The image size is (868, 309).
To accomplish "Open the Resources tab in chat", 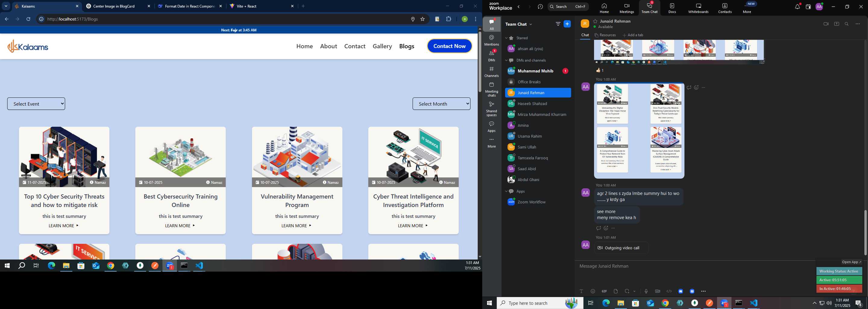I will pyautogui.click(x=605, y=35).
